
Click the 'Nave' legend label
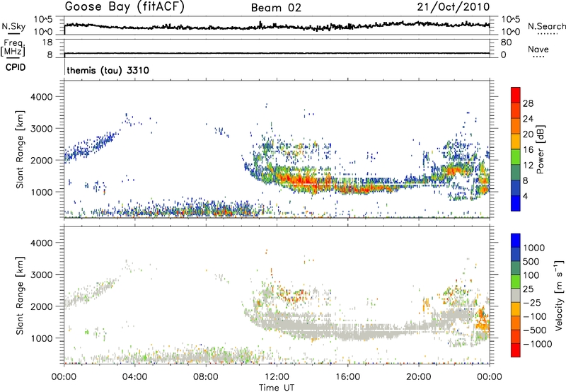538,49
